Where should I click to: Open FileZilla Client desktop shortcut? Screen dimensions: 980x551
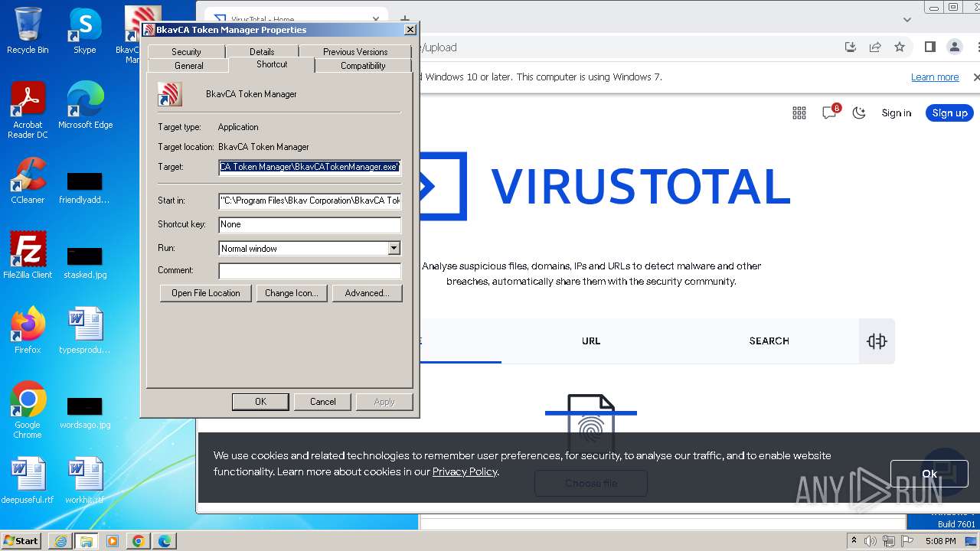coord(28,255)
